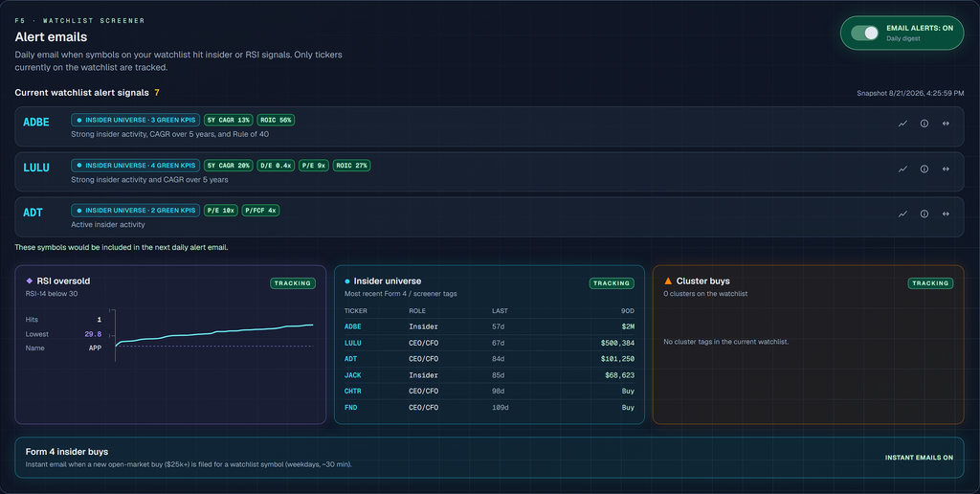Show info for the LULU row

(924, 168)
